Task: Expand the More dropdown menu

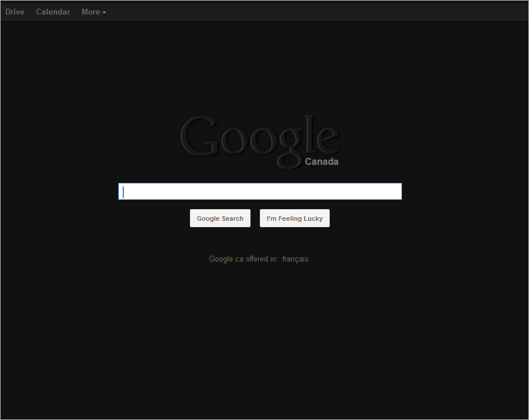Action: click(93, 12)
